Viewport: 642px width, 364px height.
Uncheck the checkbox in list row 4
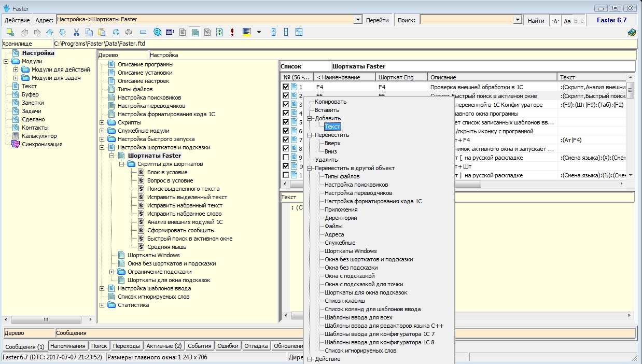click(286, 114)
